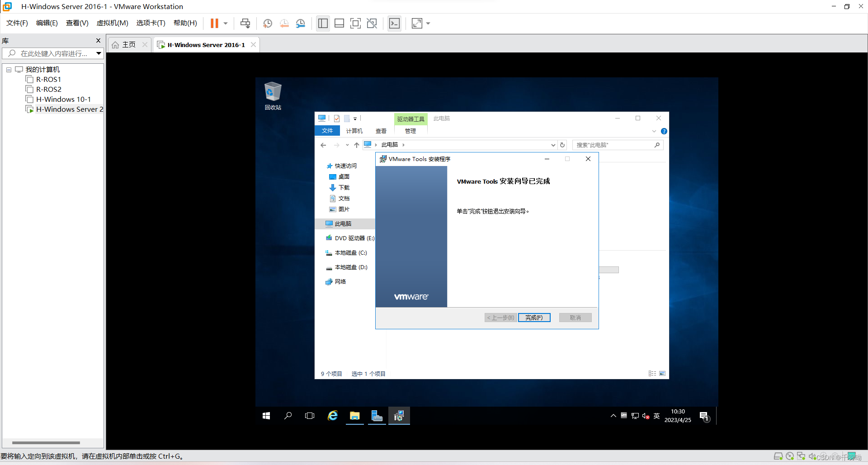Select 快速访问 in navigation pane
Image resolution: width=868 pixels, height=465 pixels.
pos(341,166)
